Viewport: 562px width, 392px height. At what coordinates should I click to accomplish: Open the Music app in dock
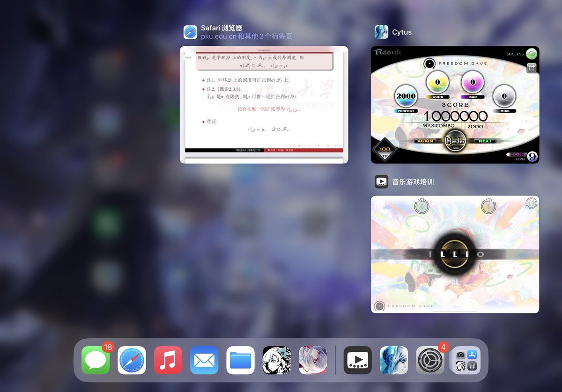[168, 360]
